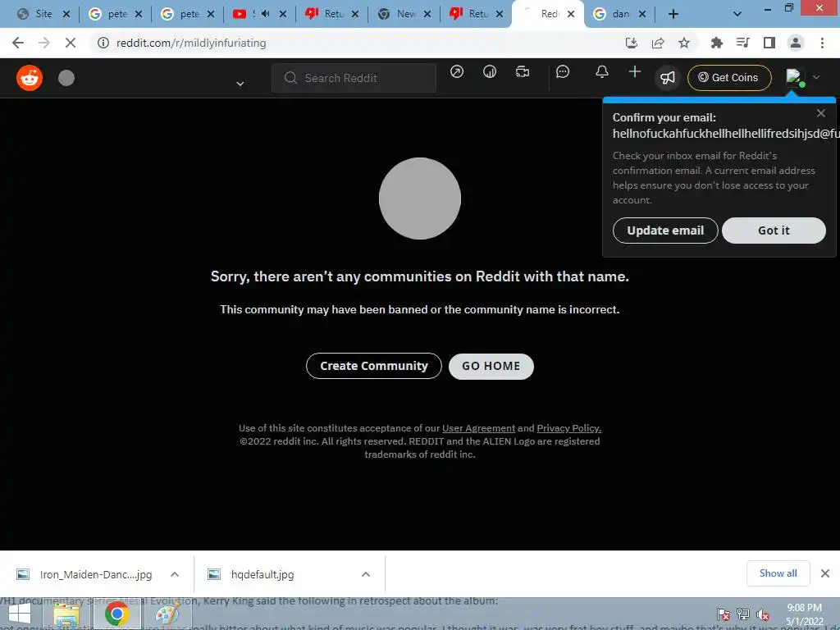Open the tab search dropdown arrow
Screen dimensions: 840x630
[x=737, y=15]
